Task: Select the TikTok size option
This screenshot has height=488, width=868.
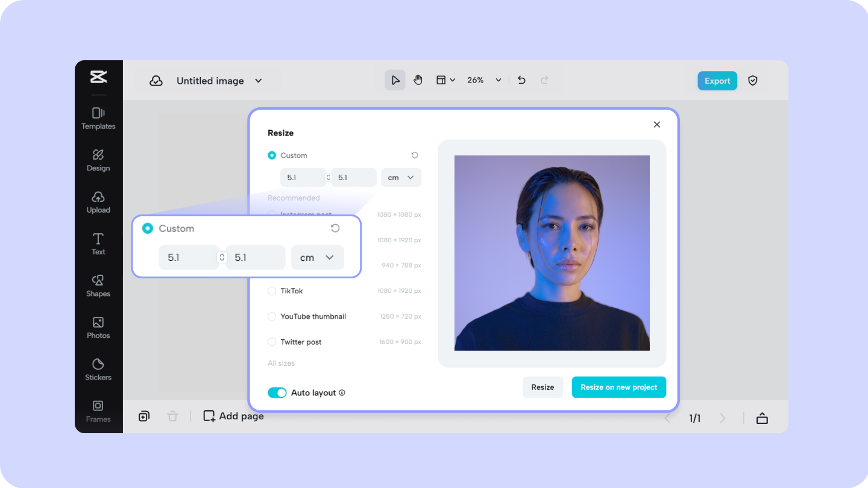Action: click(x=272, y=291)
